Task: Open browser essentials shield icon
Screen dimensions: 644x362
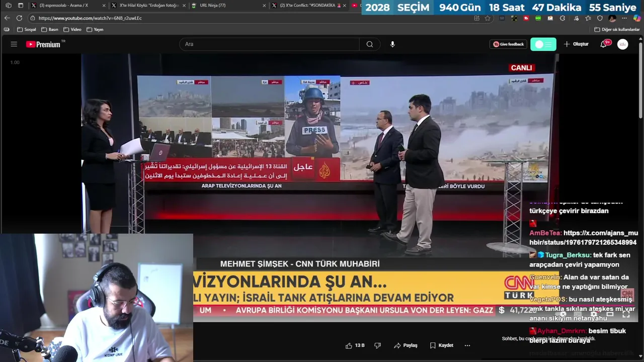Action: (600, 18)
